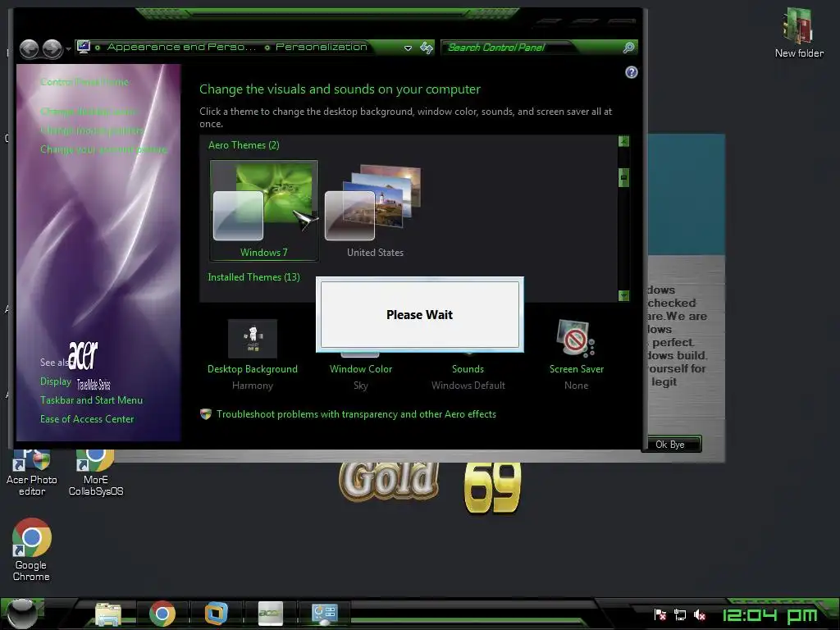Click the Ok Bye button in background window
The width and height of the screenshot is (840, 630).
point(672,444)
